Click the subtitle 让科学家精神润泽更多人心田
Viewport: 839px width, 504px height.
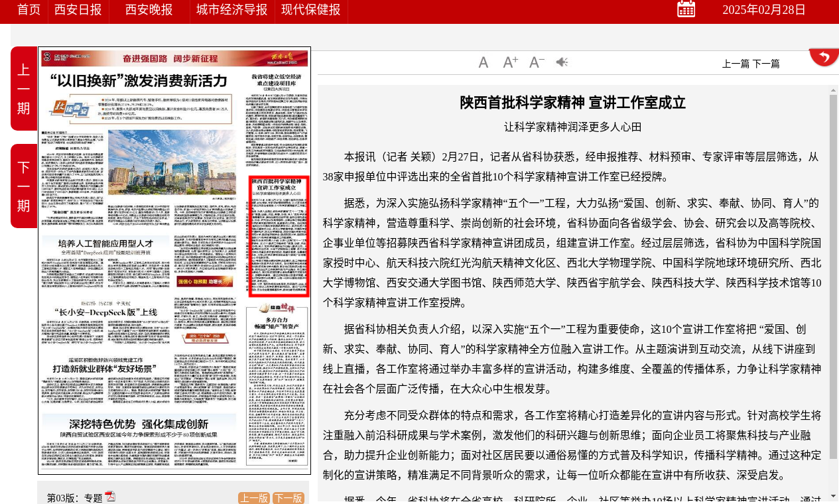click(x=573, y=127)
